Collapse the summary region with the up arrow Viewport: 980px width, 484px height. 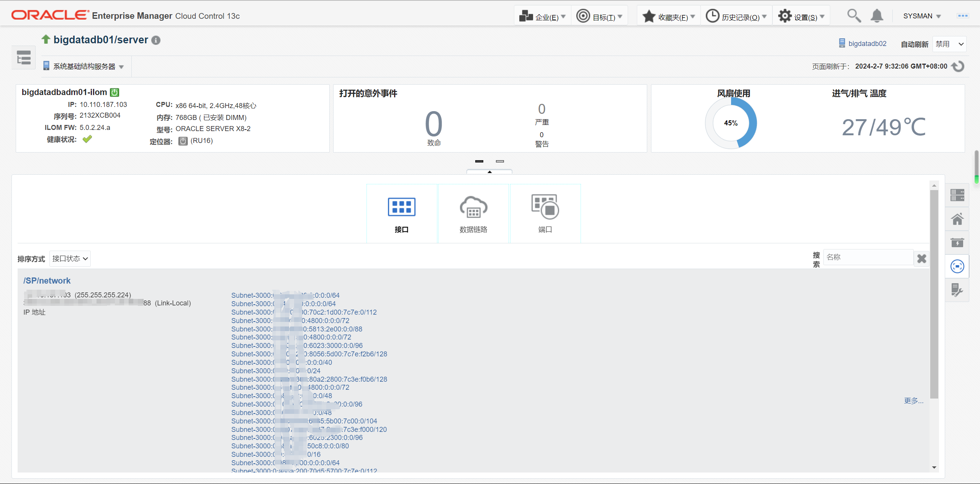[489, 172]
